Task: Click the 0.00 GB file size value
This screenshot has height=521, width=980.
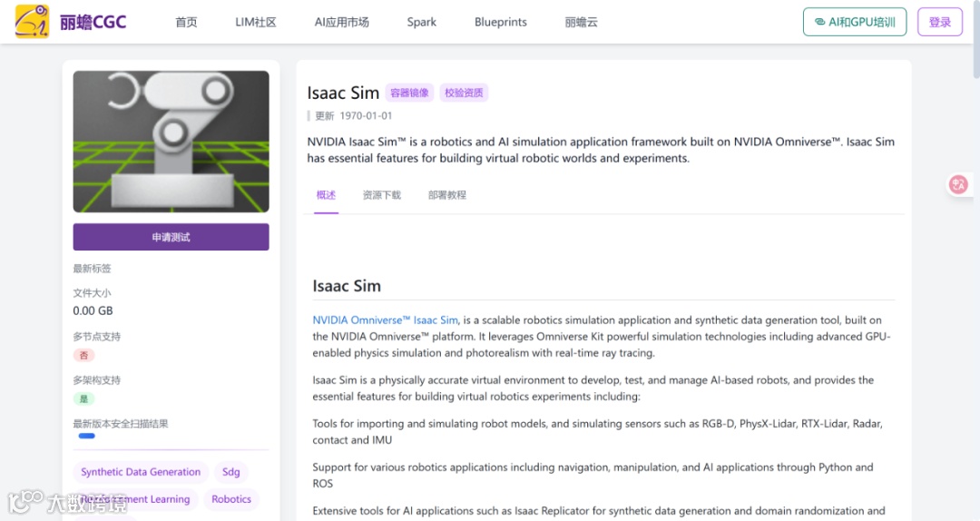Action: (93, 310)
